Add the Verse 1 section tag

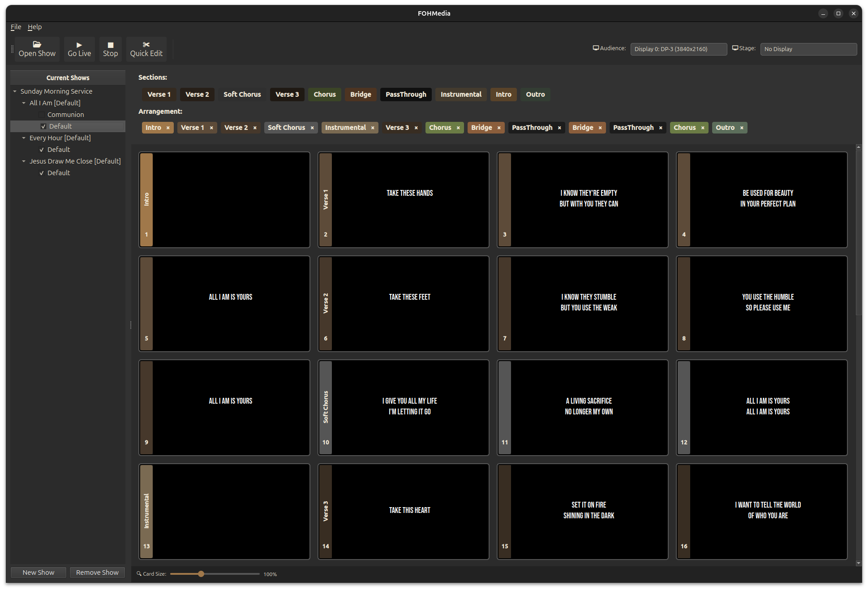[159, 95]
